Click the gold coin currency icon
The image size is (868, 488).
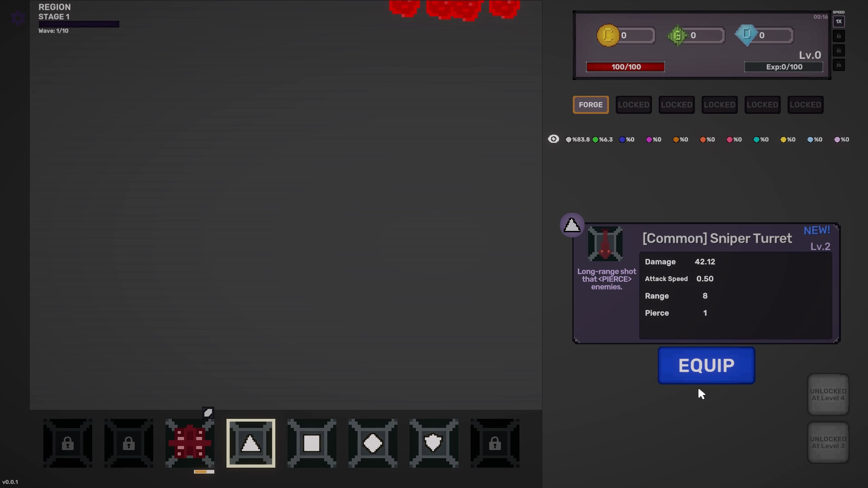click(x=608, y=35)
